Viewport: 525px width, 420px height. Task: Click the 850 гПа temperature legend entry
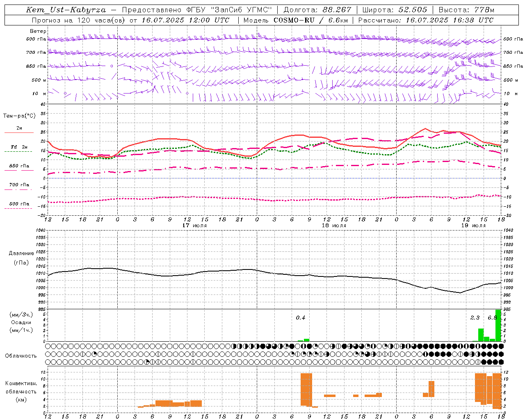[x=19, y=166]
